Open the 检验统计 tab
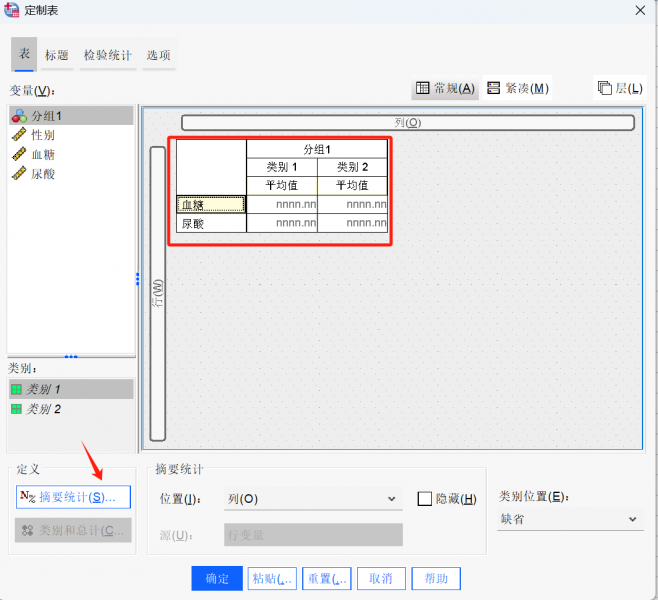 coord(108,55)
